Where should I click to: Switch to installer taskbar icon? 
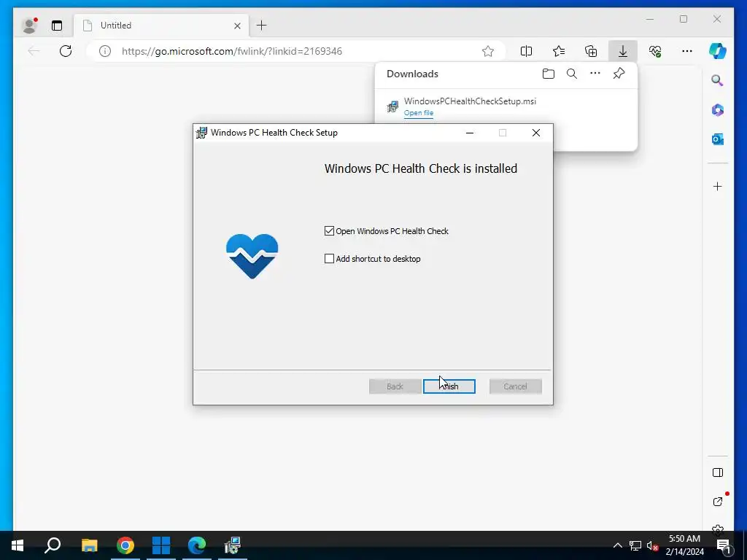233,545
